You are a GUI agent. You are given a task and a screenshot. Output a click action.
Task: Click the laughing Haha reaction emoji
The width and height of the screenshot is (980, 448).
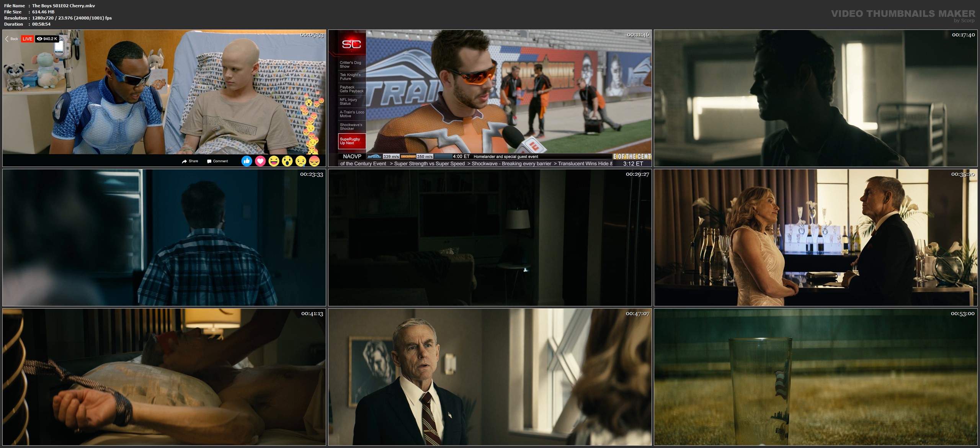coord(274,161)
